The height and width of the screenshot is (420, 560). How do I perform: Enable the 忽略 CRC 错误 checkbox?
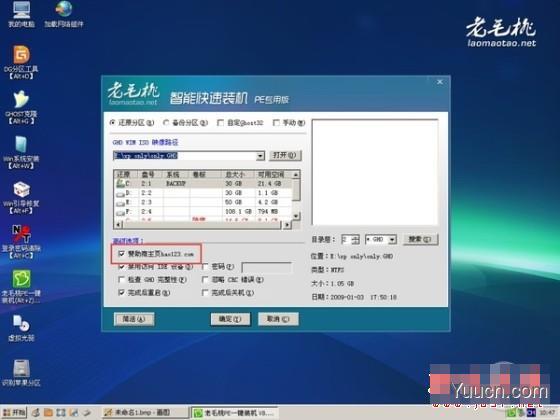click(x=205, y=279)
